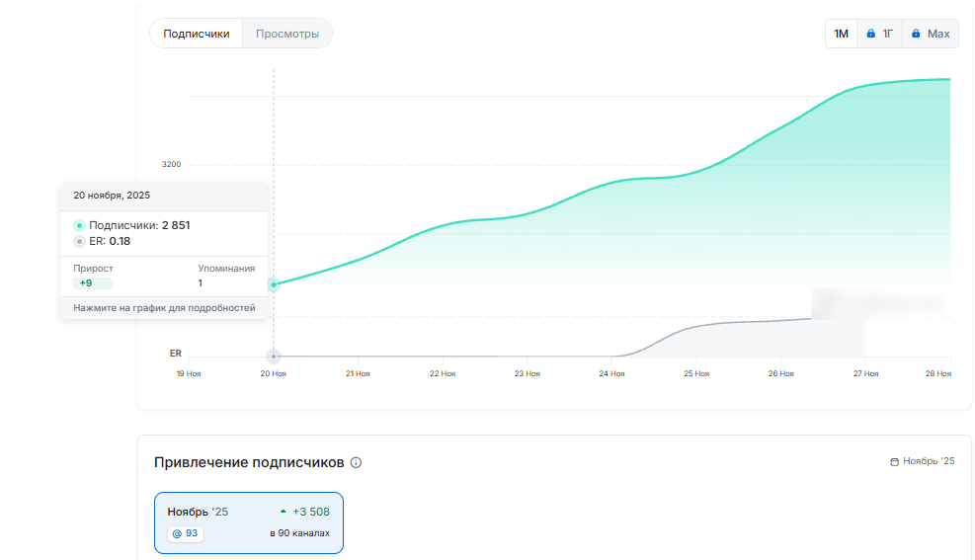Image resolution: width=975 pixels, height=560 pixels.
Task: Select subscriber data point at 20 Ноя
Action: (274, 284)
